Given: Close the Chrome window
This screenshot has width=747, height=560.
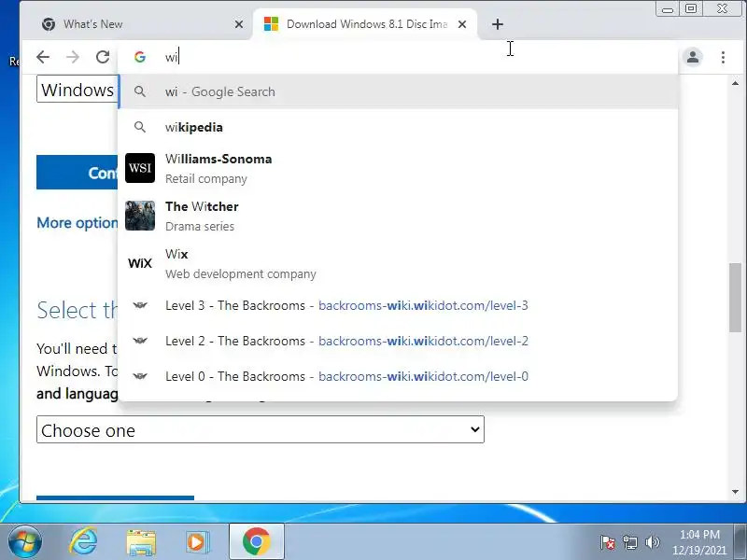Looking at the screenshot, I should 722,9.
